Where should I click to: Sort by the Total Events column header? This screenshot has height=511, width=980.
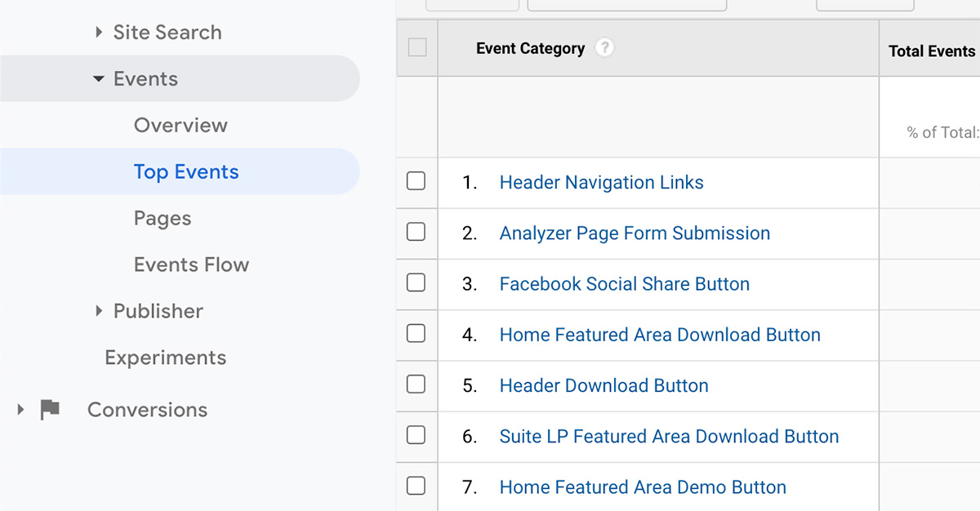click(931, 51)
